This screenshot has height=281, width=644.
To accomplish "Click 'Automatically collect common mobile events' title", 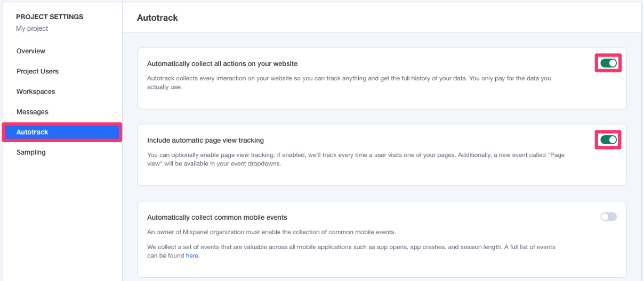I will (217, 217).
